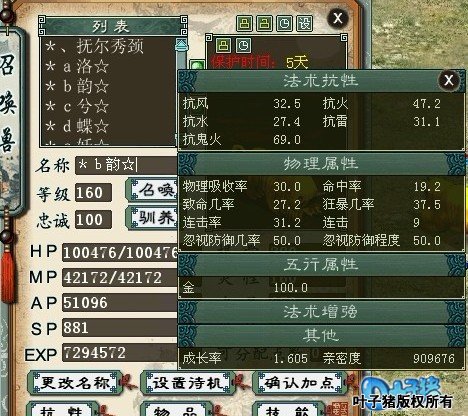Viewport: 468px width, 416px height.
Task: Select *、抚尔秀颈 in the pet list
Action: click(94, 46)
